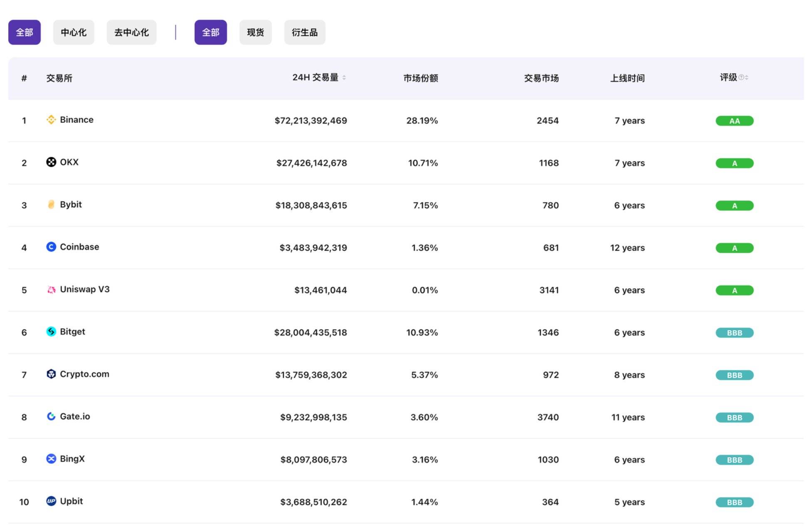The height and width of the screenshot is (532, 812).
Task: Select the second 全部 market-type filter
Action: pyautogui.click(x=211, y=32)
